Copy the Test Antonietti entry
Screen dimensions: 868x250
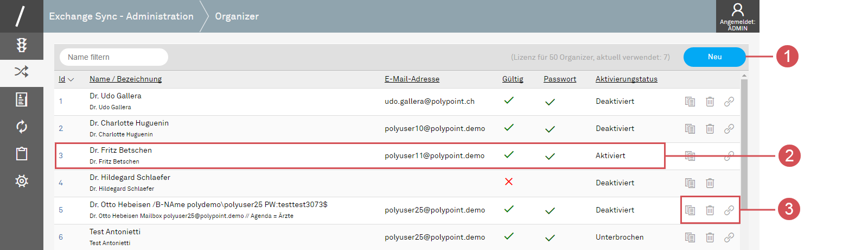pos(690,237)
